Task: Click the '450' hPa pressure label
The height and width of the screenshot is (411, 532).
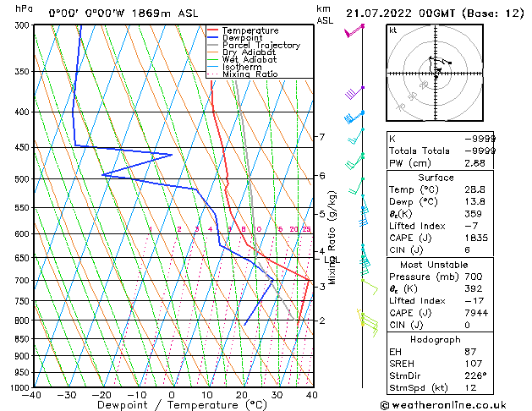Action: (24, 147)
